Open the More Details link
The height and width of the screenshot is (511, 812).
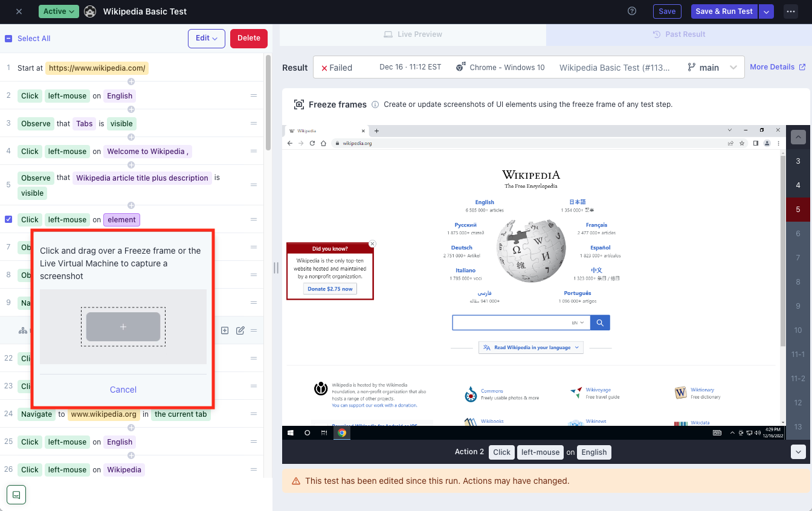click(x=778, y=67)
